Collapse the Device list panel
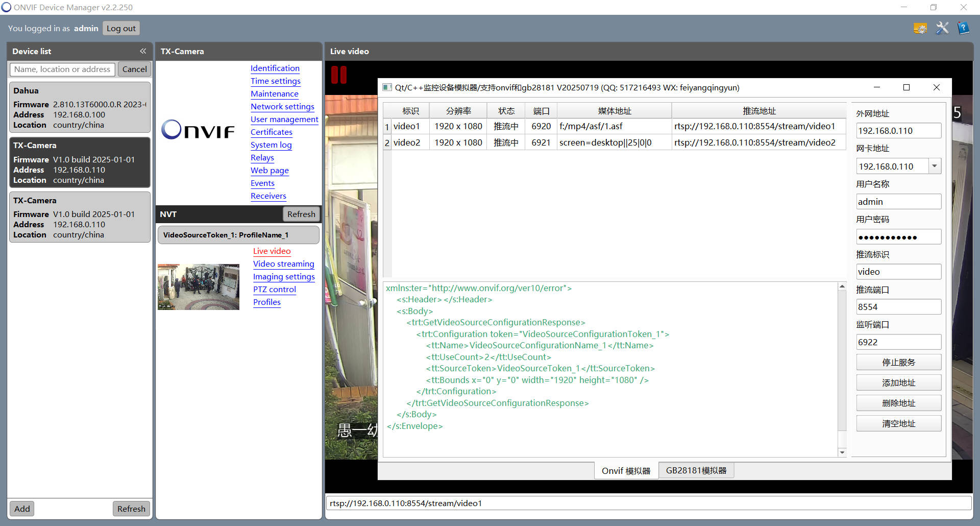980x526 pixels. pos(143,51)
